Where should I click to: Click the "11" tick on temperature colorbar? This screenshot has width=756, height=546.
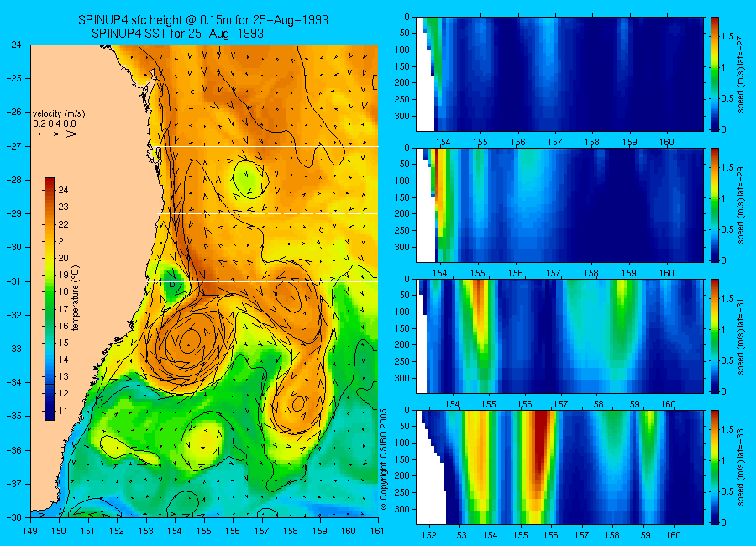(63, 411)
